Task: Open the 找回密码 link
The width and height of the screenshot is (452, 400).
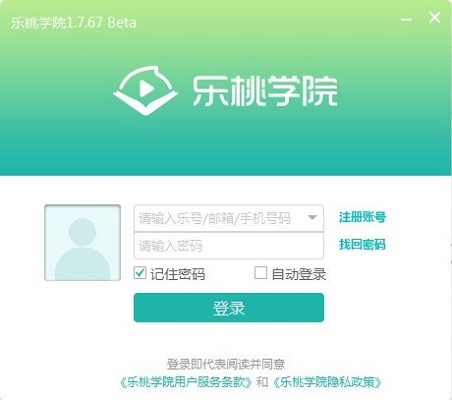Action: [x=362, y=244]
